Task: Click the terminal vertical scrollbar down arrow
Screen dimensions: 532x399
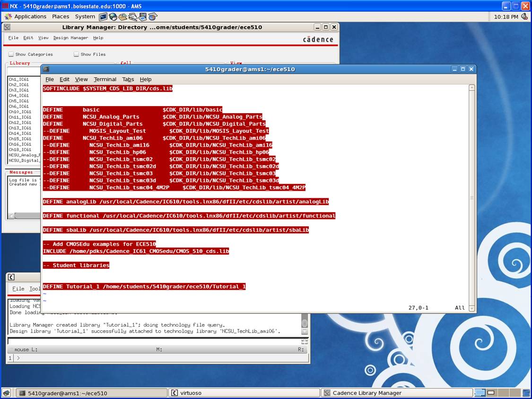Action: (x=471, y=308)
